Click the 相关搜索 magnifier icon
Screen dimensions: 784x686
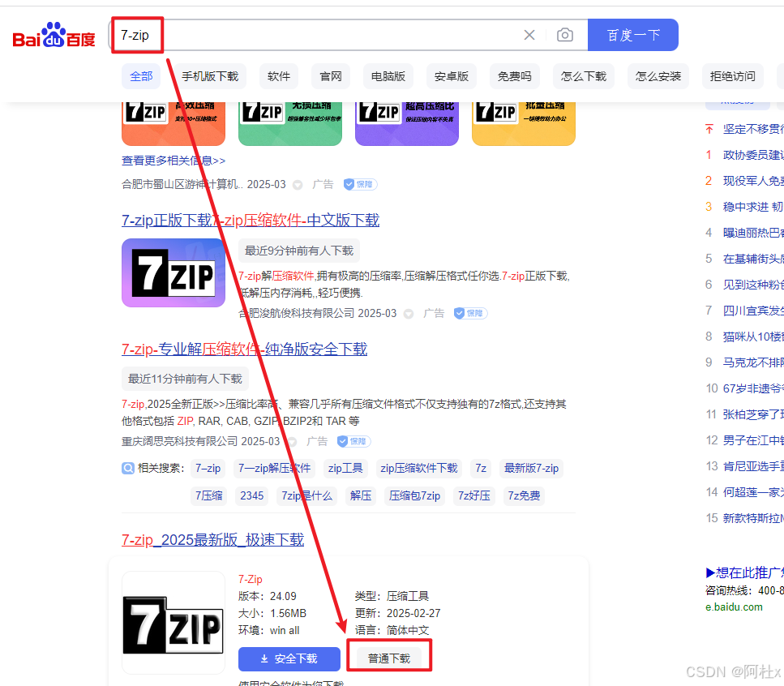[128, 469]
